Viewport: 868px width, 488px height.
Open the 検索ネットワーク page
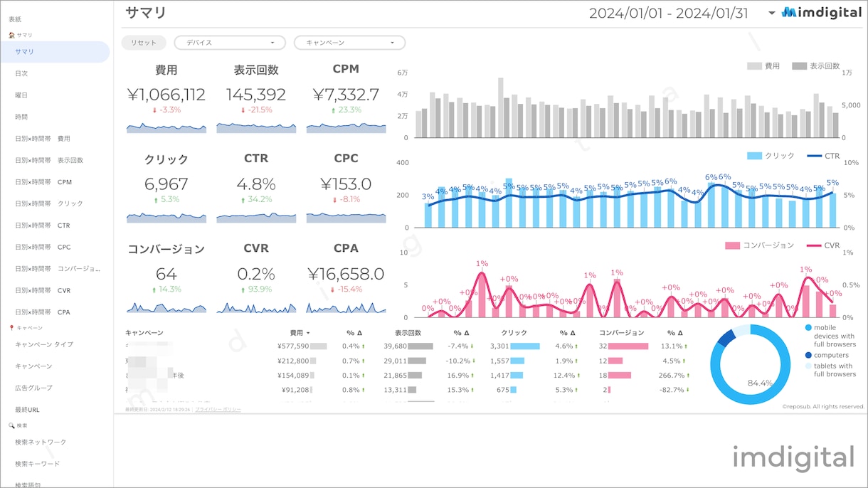(41, 442)
